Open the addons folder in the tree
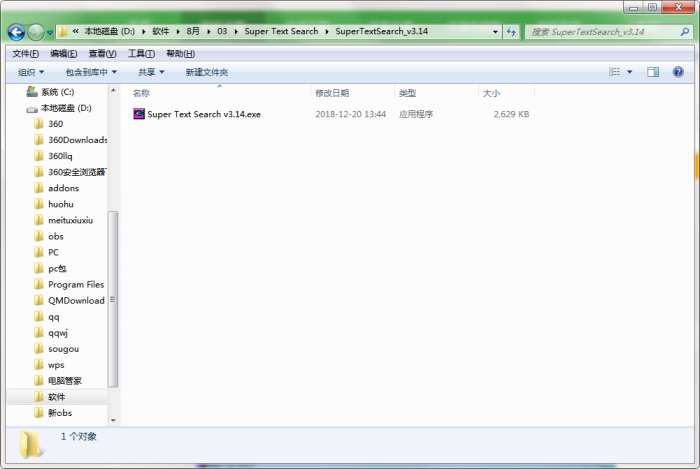Screen dimensions: 700x469 [63, 188]
